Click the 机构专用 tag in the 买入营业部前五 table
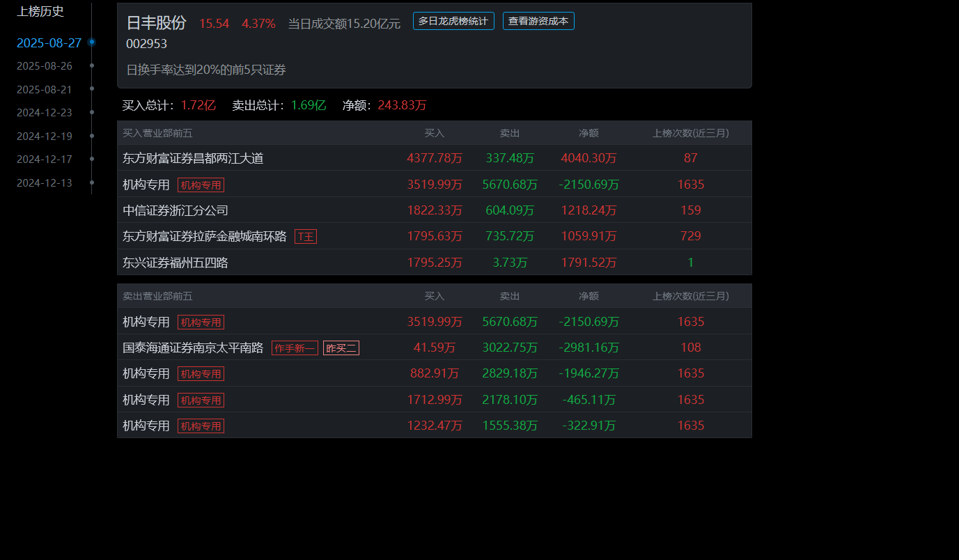This screenshot has width=959, height=560. pos(201,185)
